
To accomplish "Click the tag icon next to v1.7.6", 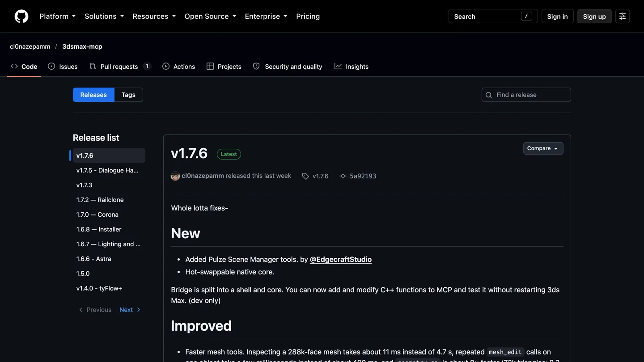I will point(305,176).
